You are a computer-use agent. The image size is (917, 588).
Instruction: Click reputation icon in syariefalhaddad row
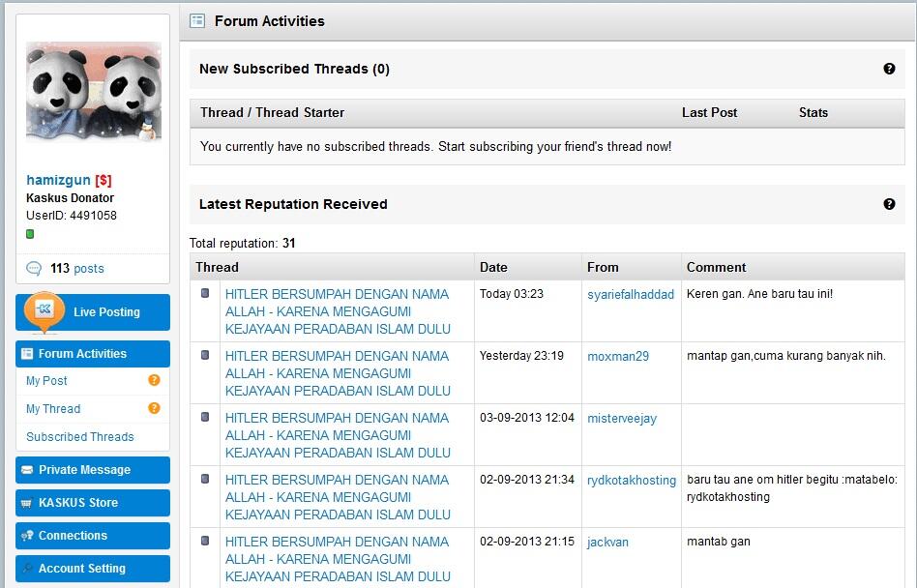point(205,293)
